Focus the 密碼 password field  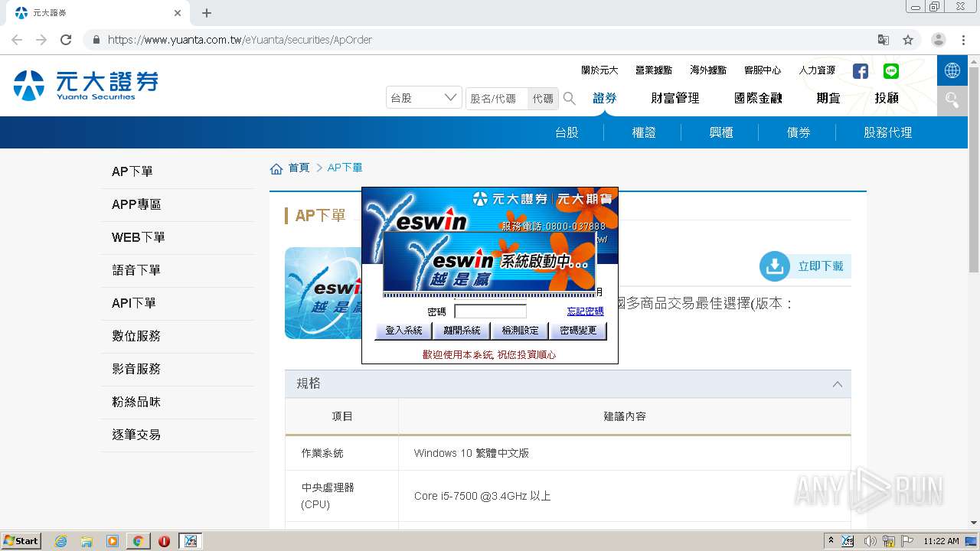tap(491, 311)
